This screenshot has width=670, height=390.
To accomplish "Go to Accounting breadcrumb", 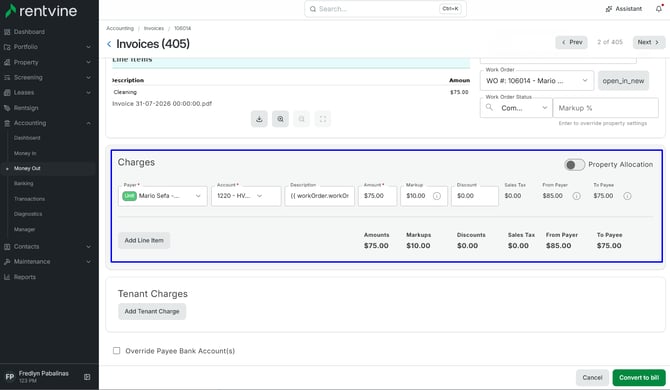I will tap(120, 28).
